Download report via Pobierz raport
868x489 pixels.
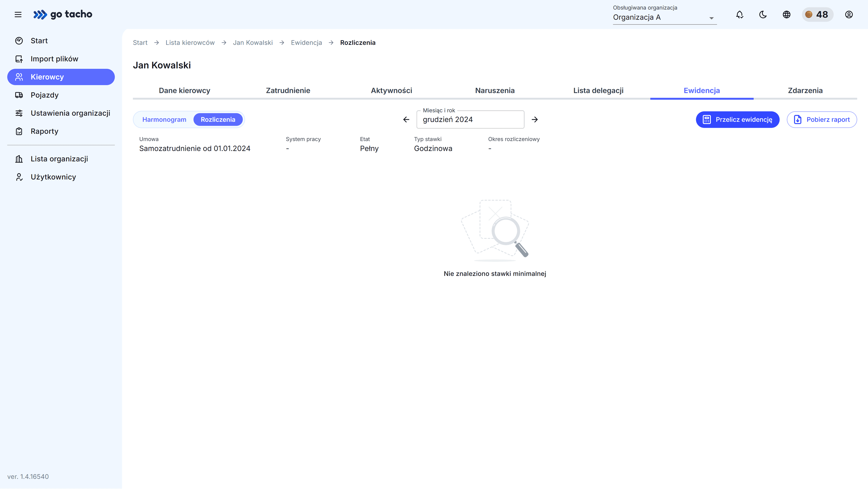point(821,119)
